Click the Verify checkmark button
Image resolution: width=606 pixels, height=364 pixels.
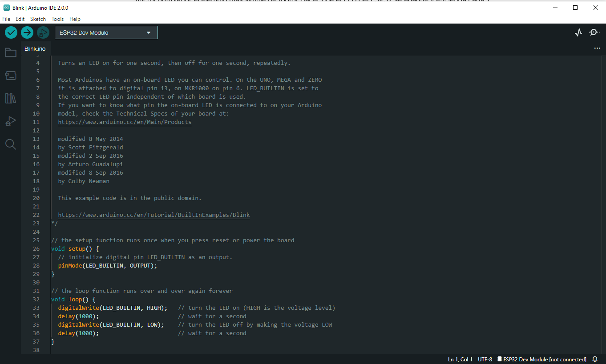(11, 32)
